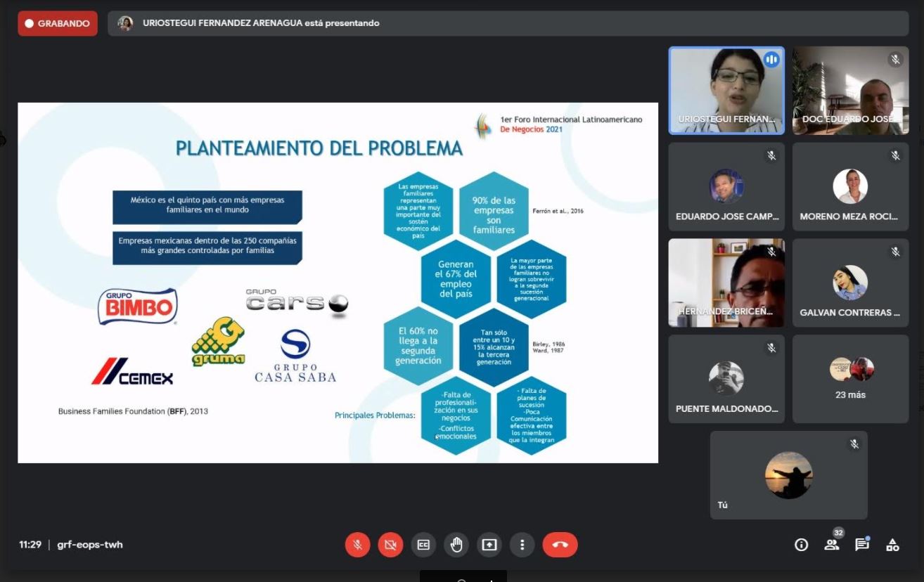
Task: Unmute the microphone in the call bar
Action: click(x=357, y=545)
